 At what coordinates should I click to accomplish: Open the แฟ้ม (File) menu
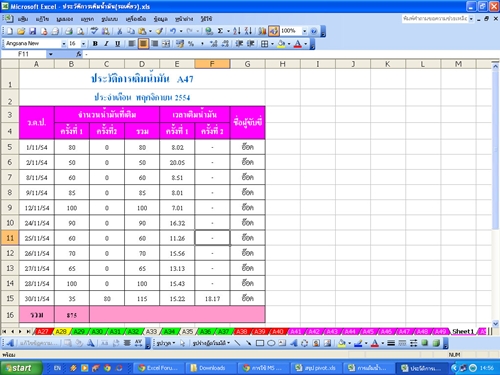(23, 19)
